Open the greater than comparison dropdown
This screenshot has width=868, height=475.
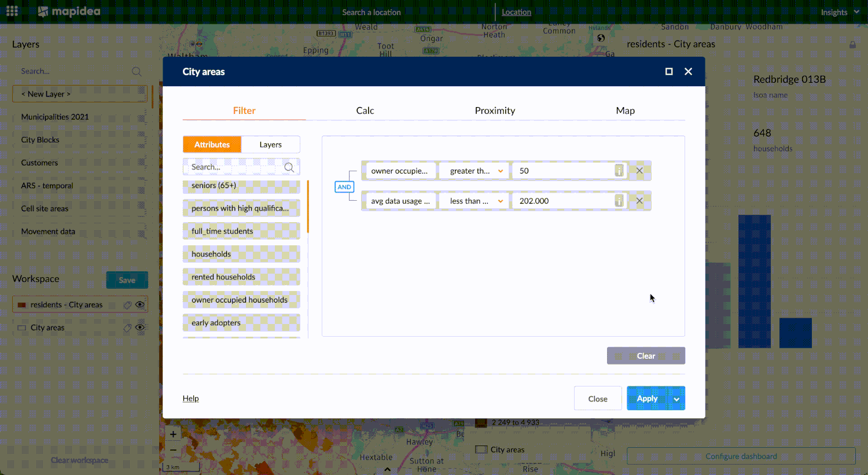[x=473, y=170]
